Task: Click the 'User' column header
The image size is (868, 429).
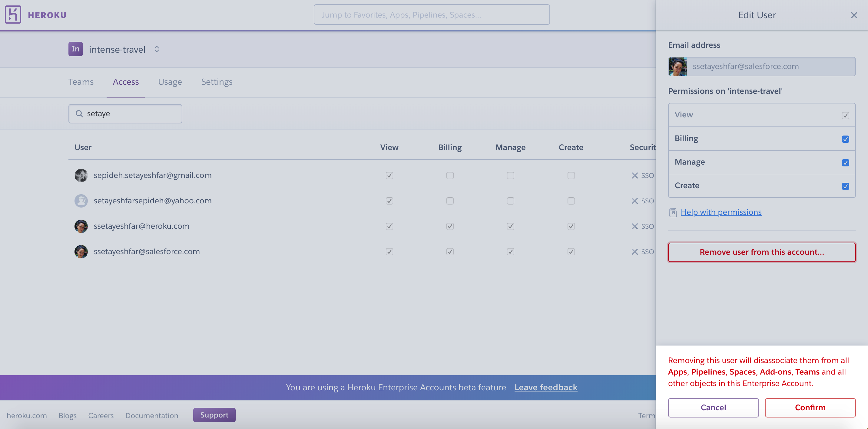Action: [x=83, y=147]
